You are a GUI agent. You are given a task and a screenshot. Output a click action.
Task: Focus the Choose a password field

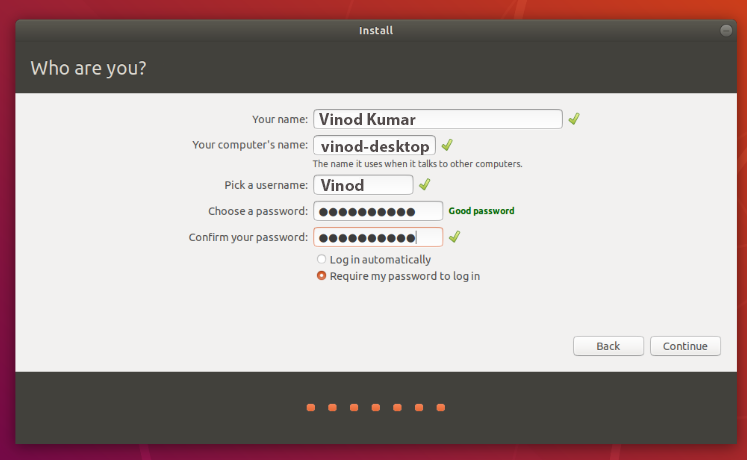378,211
